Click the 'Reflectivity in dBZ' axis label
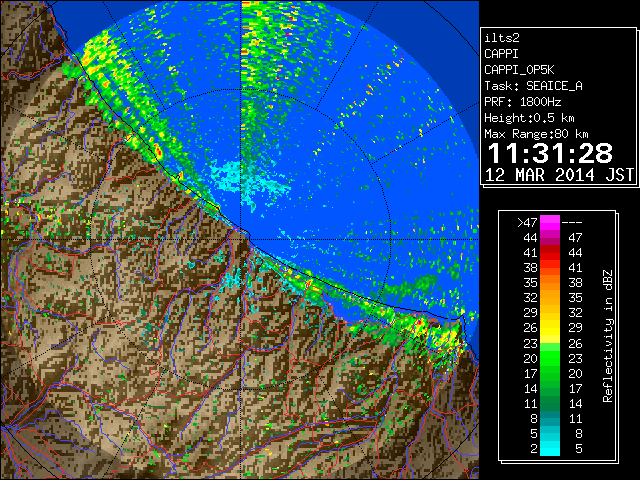The width and height of the screenshot is (640, 480). point(608,336)
